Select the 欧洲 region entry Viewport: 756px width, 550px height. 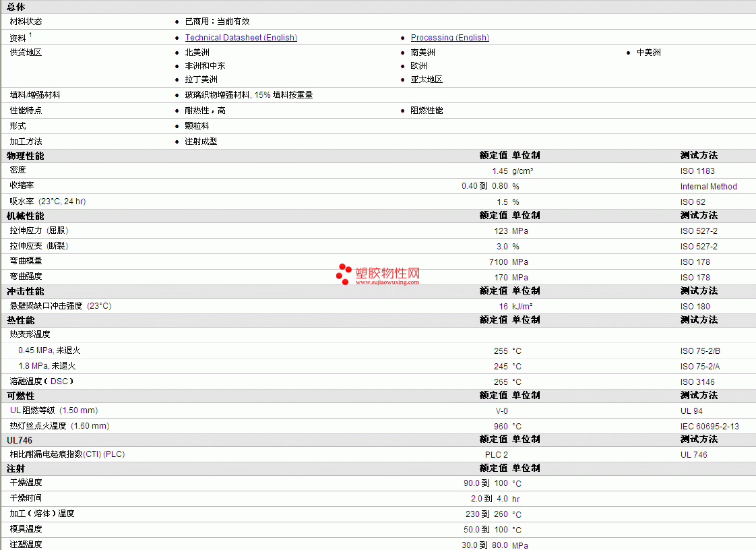coord(419,66)
